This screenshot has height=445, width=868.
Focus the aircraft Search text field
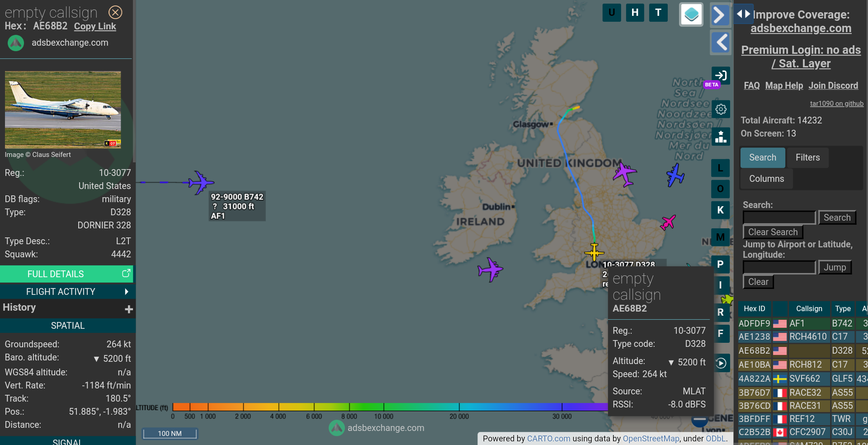tap(779, 218)
